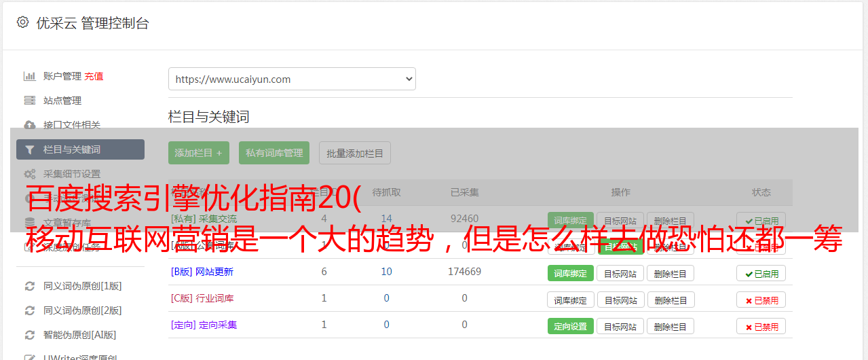Click 词库绑定 for the 行业词库 row
This screenshot has height=360, width=868.
pyautogui.click(x=570, y=300)
